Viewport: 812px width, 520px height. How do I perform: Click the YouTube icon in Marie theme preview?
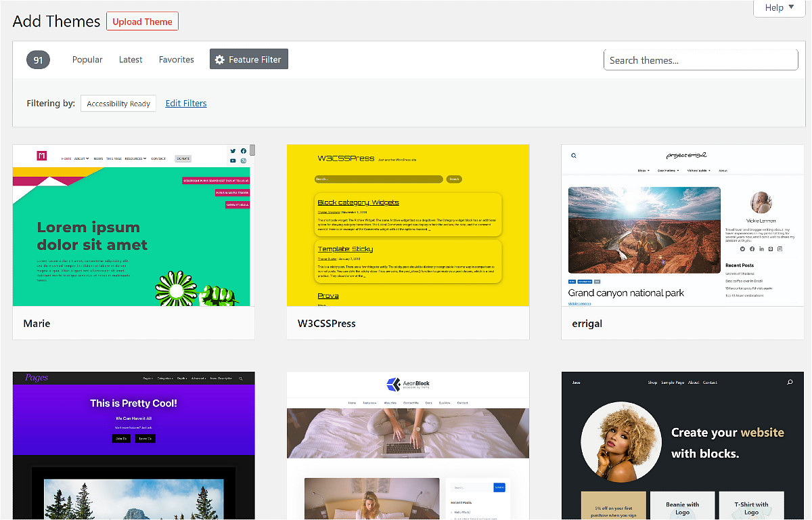[233, 160]
